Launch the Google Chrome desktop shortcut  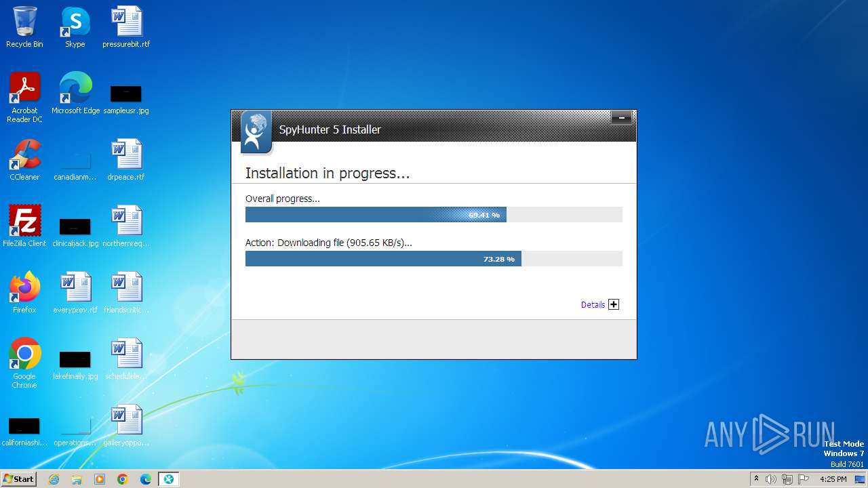pyautogui.click(x=24, y=363)
